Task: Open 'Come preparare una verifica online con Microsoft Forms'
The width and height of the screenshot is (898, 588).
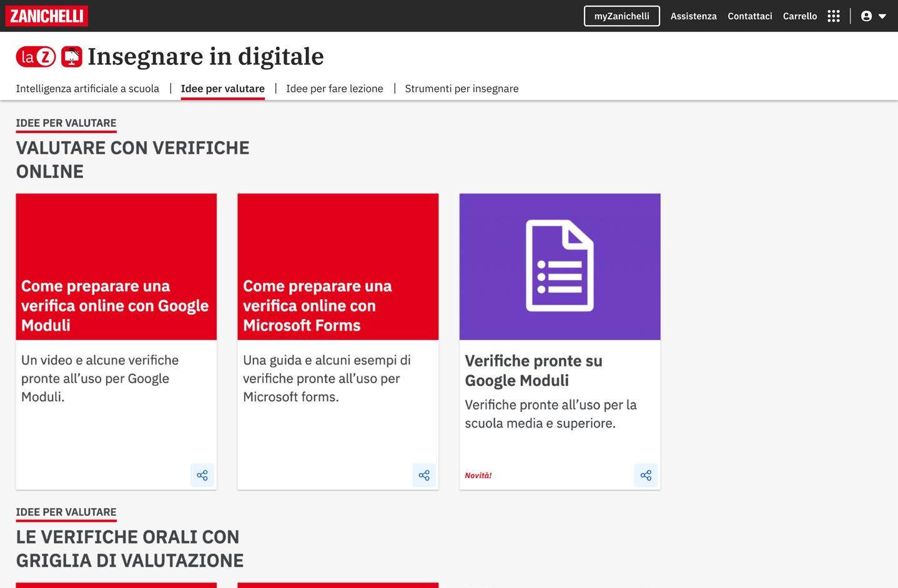Action: click(x=317, y=306)
